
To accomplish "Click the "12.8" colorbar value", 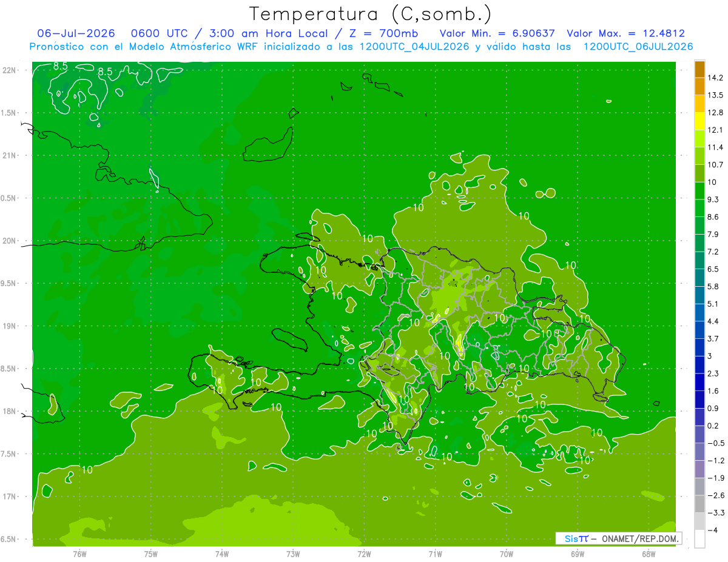I will point(715,112).
